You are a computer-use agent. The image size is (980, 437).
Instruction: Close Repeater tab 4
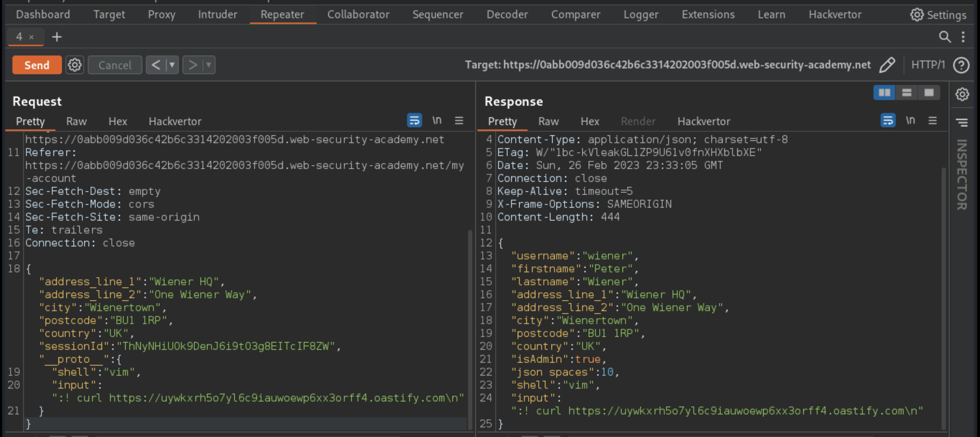tap(31, 37)
